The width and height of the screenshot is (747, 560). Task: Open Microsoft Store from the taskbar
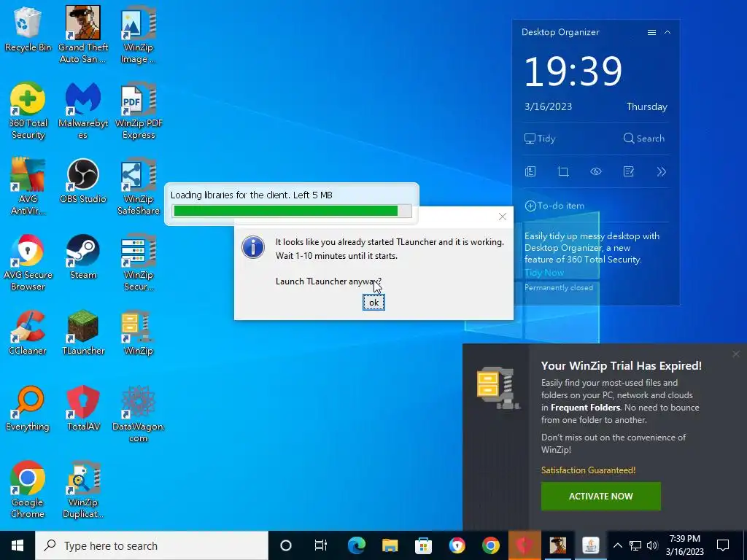tap(423, 545)
